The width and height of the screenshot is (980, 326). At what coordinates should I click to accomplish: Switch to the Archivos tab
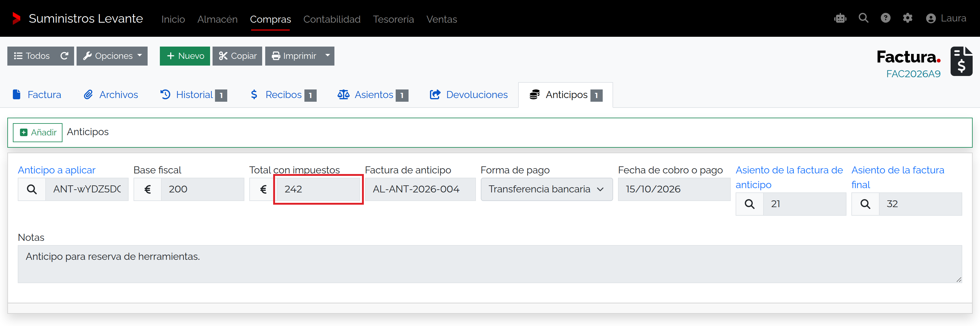(111, 95)
